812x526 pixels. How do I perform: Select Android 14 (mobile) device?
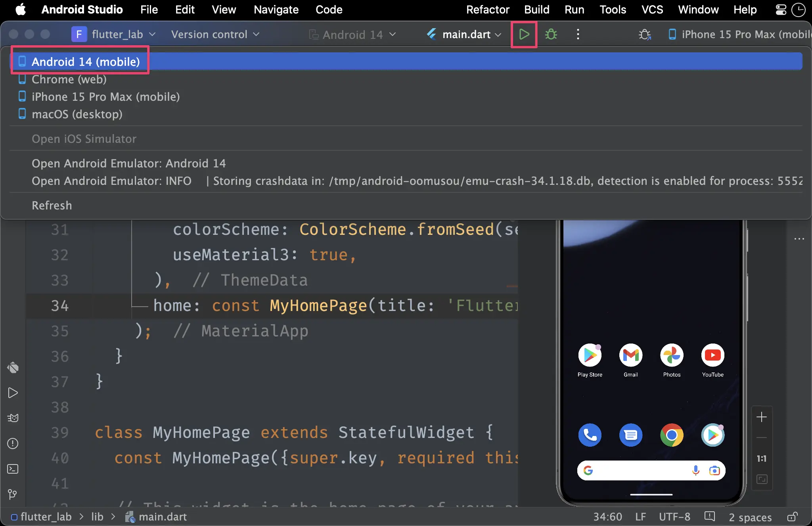coord(406,61)
